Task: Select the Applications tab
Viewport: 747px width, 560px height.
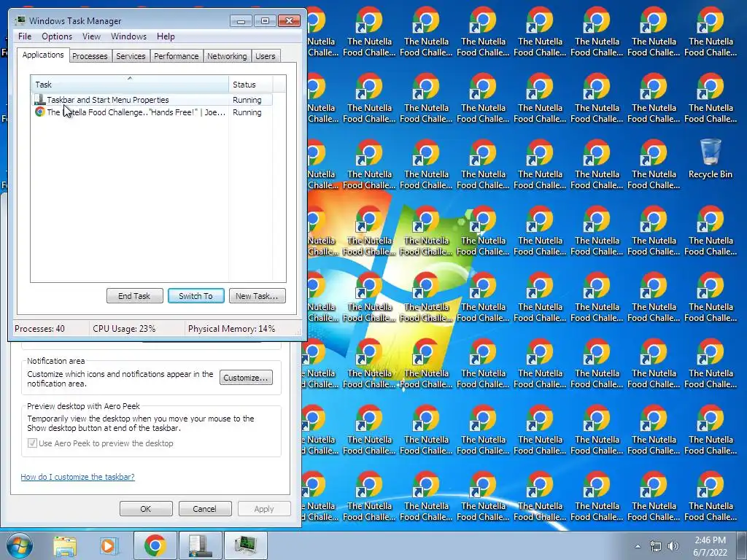Action: (x=43, y=55)
